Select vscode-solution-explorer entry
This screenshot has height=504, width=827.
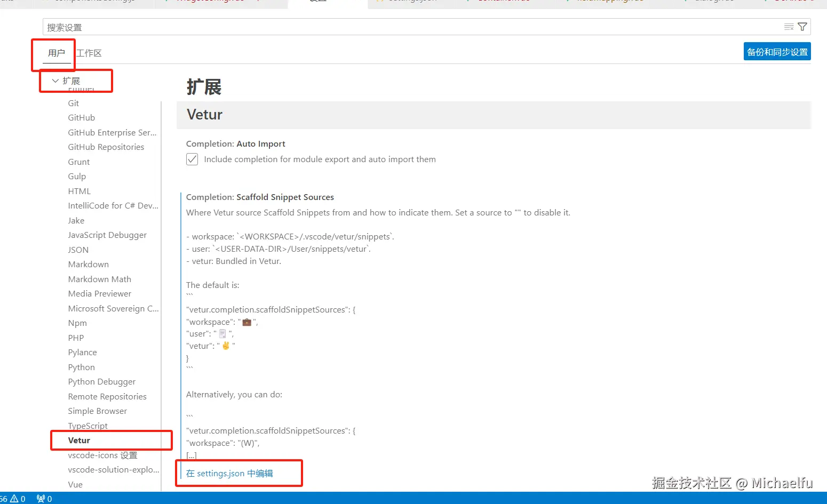[114, 470]
